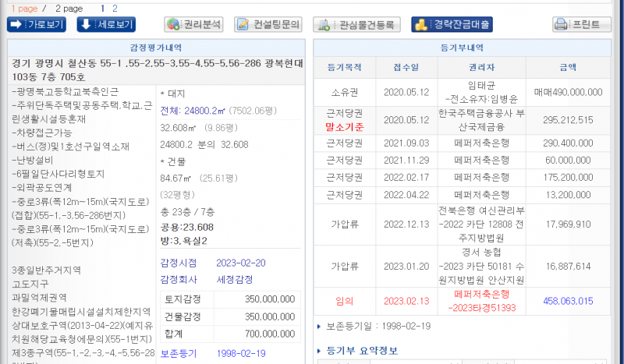624x364 pixels.
Task: Click amount 295,212,515
Action: 569,120
